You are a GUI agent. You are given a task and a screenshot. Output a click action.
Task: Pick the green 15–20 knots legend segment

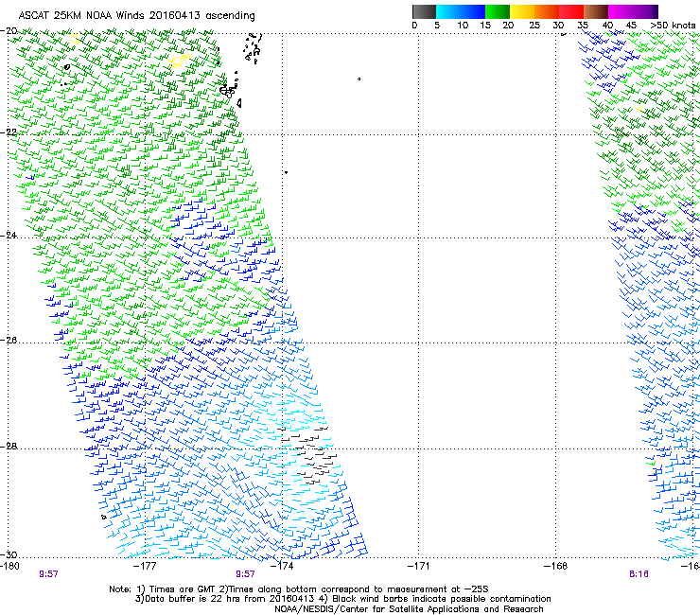pos(498,11)
